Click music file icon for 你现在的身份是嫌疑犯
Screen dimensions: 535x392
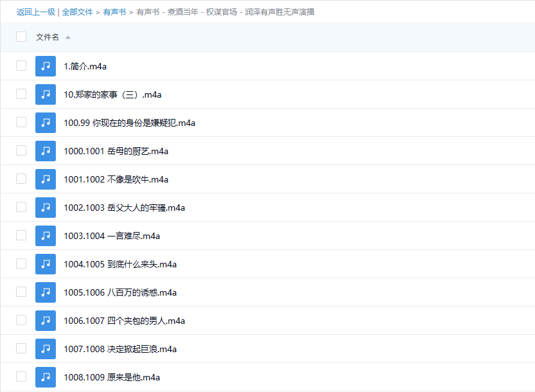pyautogui.click(x=46, y=123)
